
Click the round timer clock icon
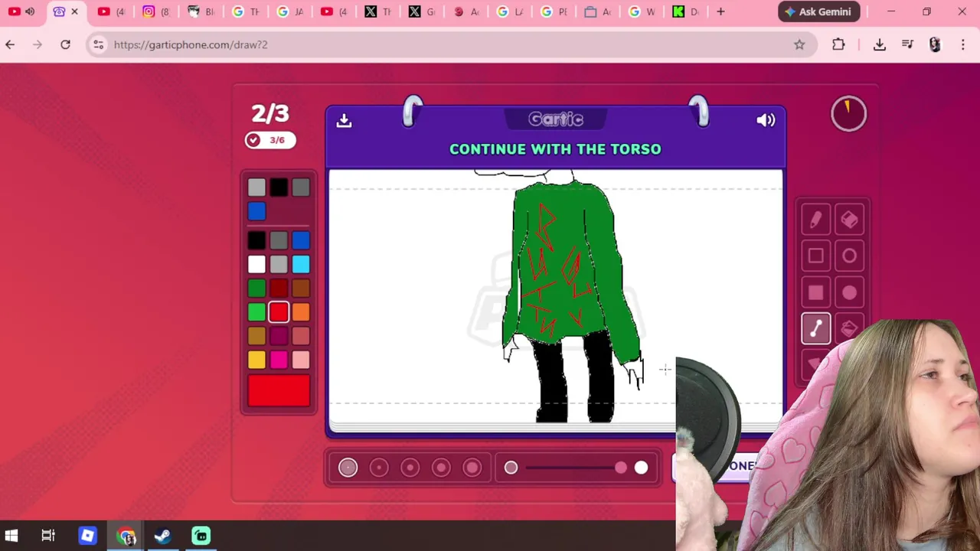tap(848, 113)
